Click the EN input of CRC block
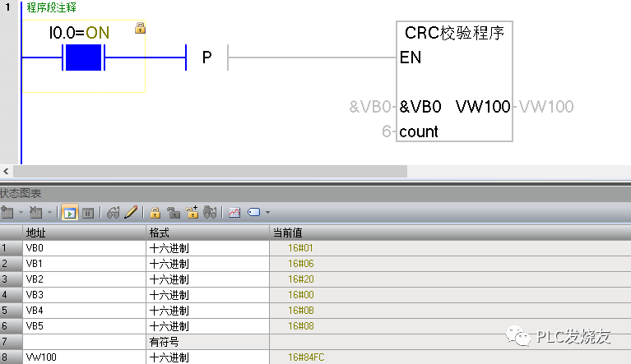The width and height of the screenshot is (631, 364). (411, 58)
